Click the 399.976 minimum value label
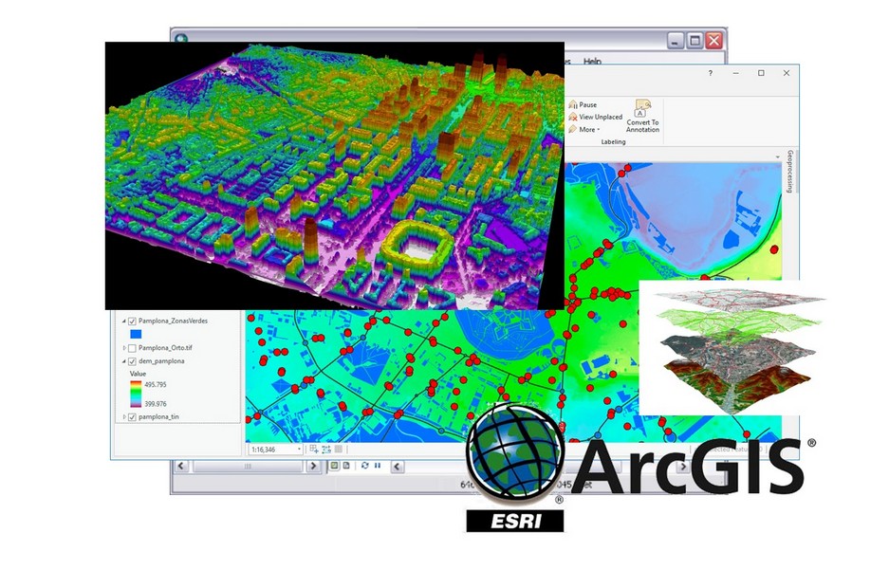The width and height of the screenshot is (889, 588). [156, 404]
